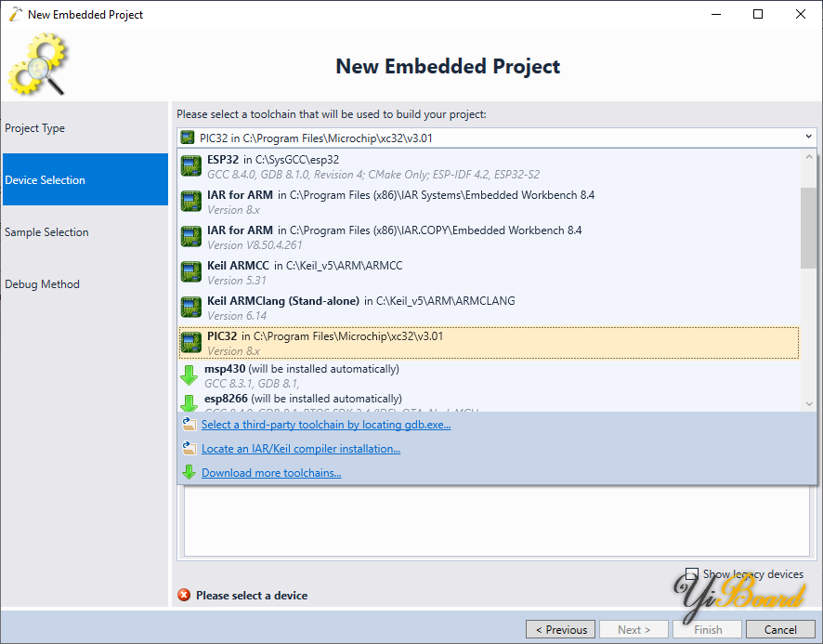Choose IAR for ARM Embedded Workbench 8.4
The height and width of the screenshot is (644, 823).
point(490,202)
